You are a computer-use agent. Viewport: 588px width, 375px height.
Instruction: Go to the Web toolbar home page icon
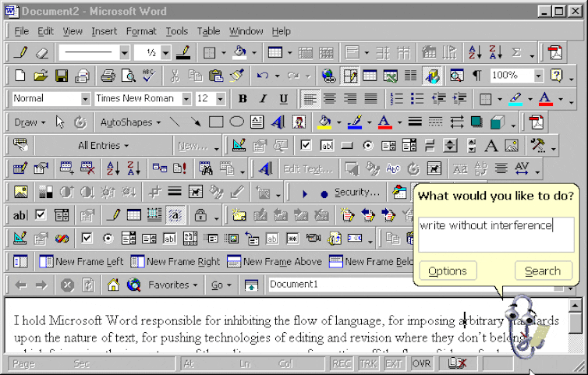point(113,285)
